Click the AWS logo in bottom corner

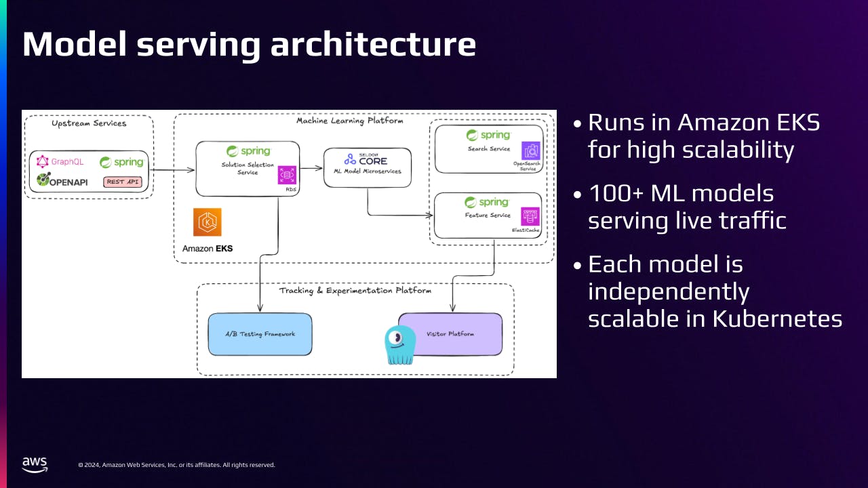pos(35,464)
